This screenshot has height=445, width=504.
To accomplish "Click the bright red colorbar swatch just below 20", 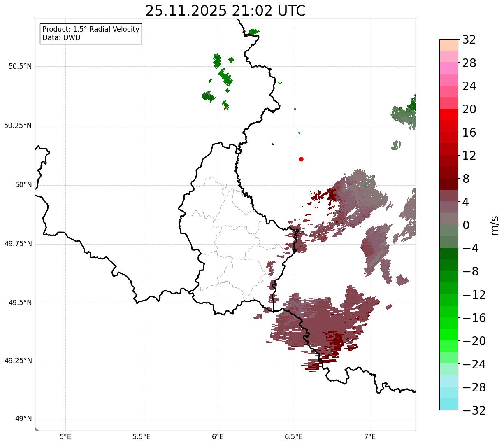I will pyautogui.click(x=449, y=114).
